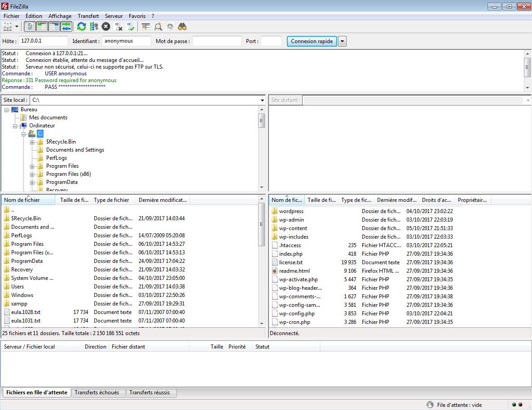Expand $Recycle.Bin in local tree

[32, 143]
